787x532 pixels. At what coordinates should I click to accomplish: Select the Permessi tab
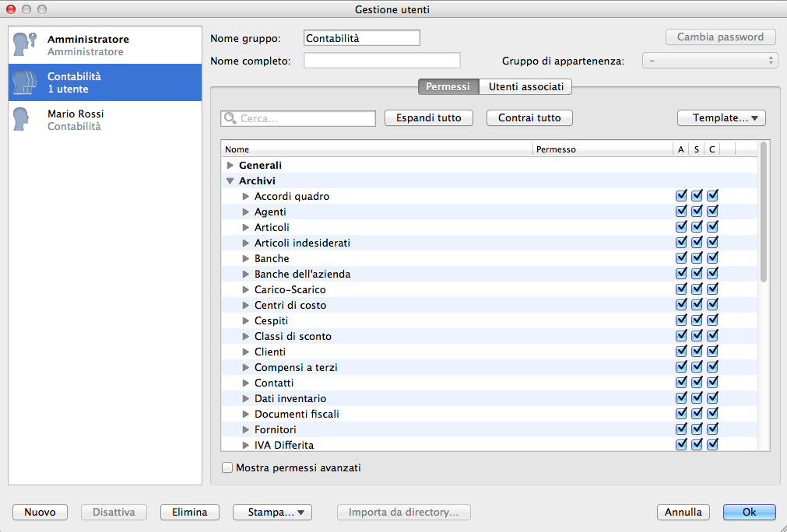point(448,86)
